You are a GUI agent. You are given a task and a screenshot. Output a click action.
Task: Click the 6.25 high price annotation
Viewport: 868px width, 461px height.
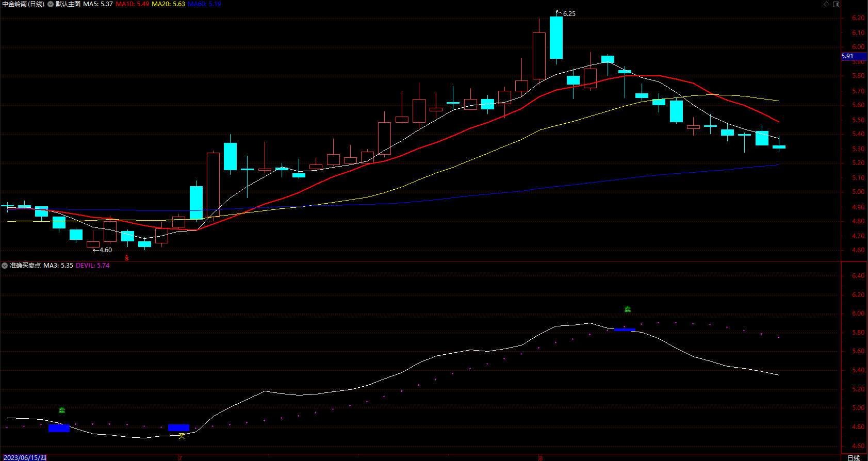[x=569, y=14]
